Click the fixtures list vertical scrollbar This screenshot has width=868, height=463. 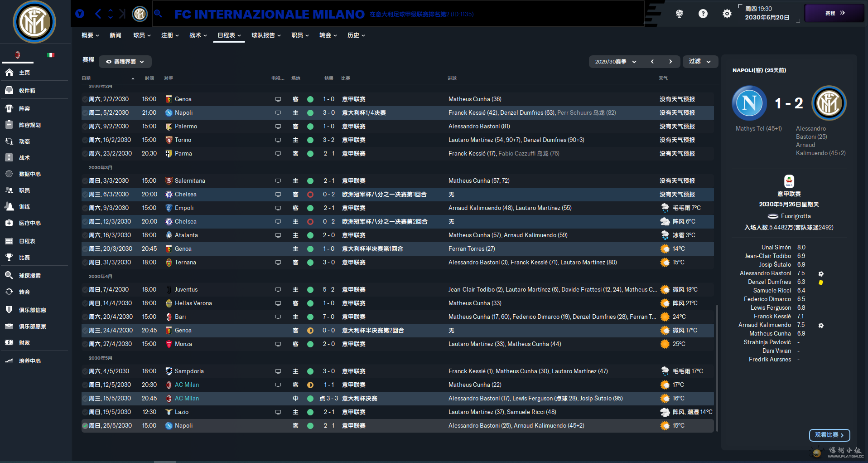point(717,368)
